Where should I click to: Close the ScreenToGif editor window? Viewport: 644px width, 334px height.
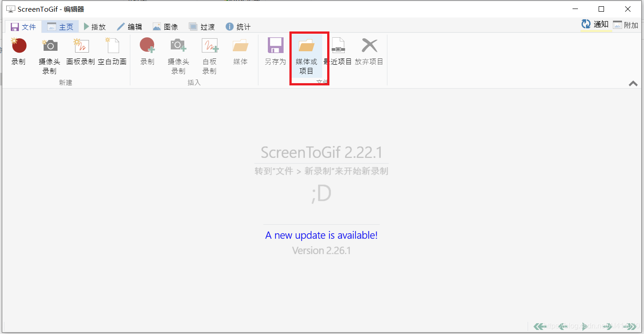click(628, 9)
